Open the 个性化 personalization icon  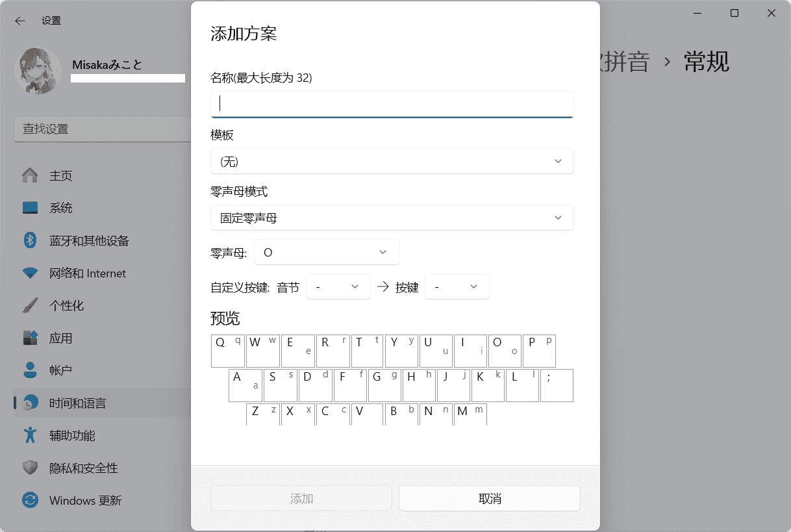pos(29,305)
